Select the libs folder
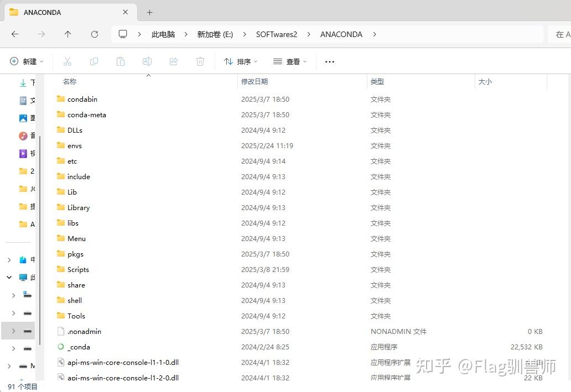571x392 pixels. click(x=73, y=223)
